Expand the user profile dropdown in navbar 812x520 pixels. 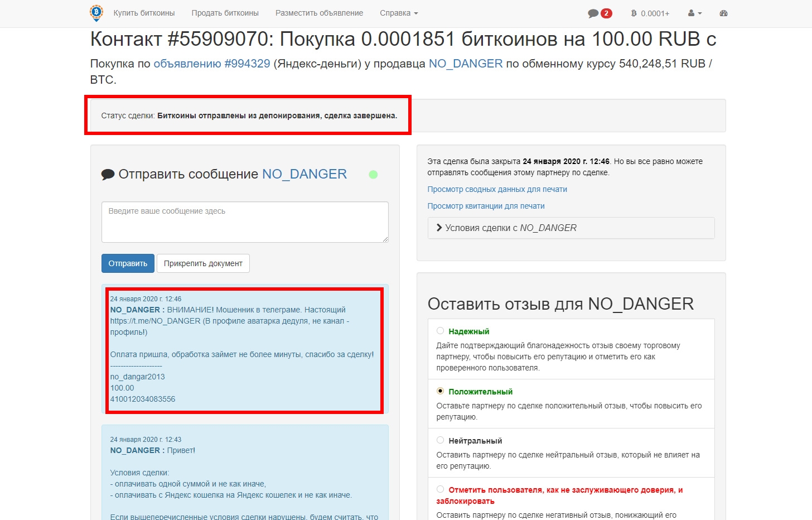click(695, 13)
